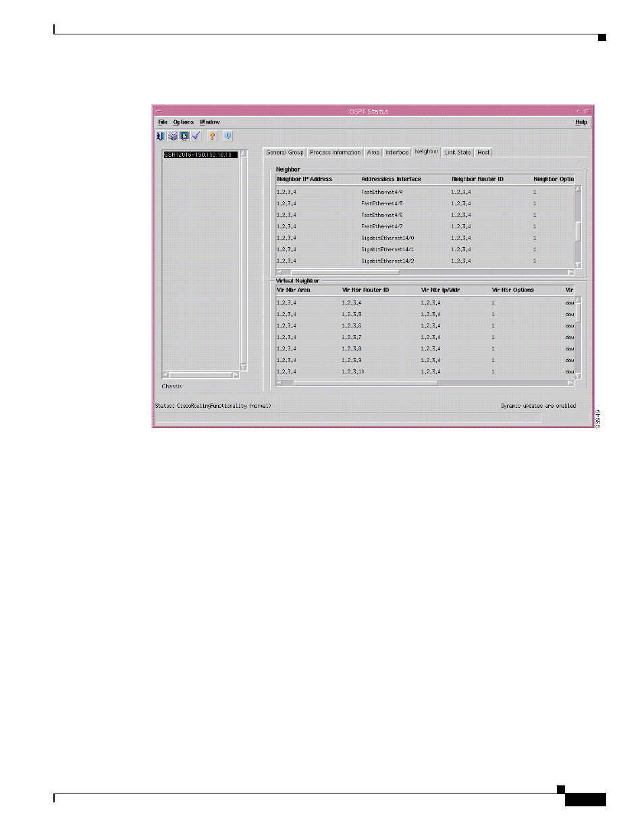Click the monitor window toolbar icon

(184, 136)
